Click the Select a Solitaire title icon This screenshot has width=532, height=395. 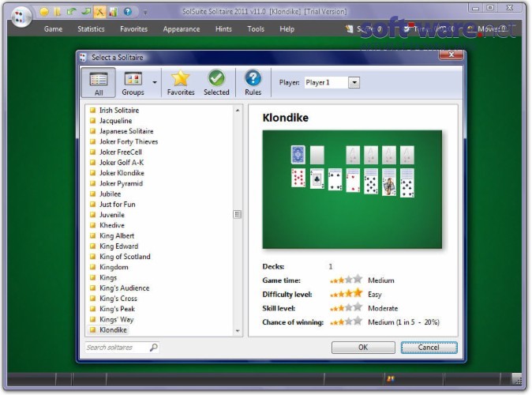tap(83, 58)
